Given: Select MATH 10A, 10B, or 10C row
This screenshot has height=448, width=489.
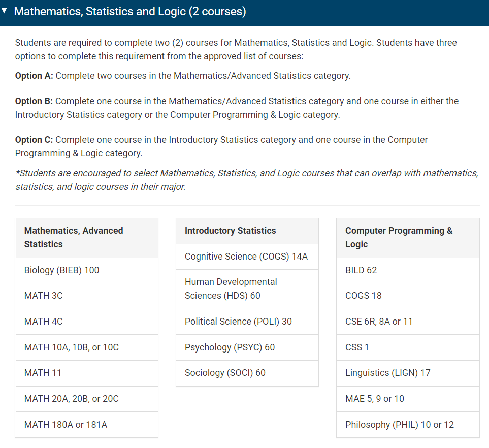Looking at the screenshot, I should 87,347.
